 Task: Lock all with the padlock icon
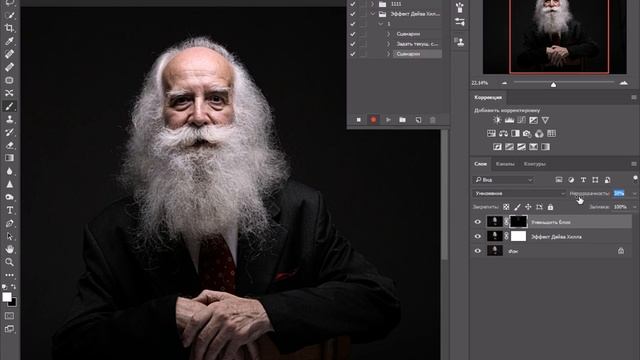550,207
